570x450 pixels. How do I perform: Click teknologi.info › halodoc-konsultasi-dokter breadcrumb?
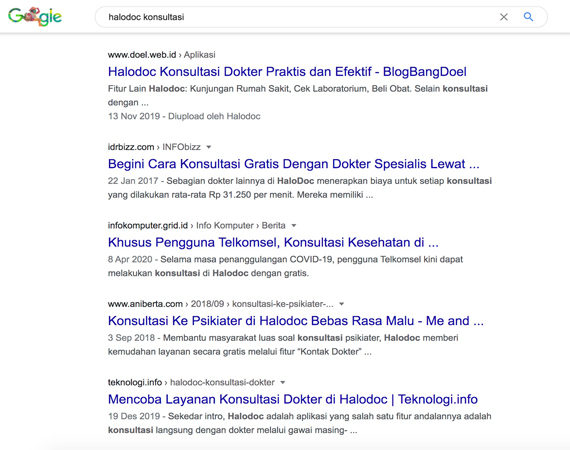191,383
